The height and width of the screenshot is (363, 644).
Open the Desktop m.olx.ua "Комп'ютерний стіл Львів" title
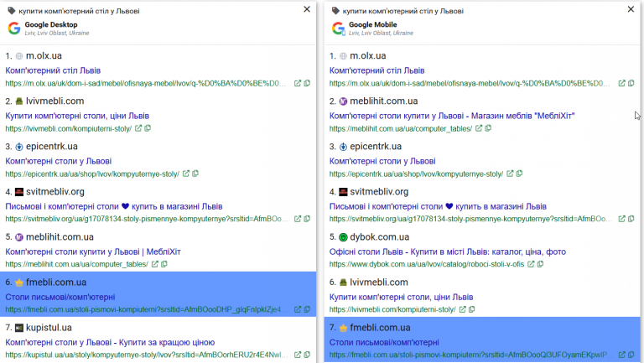[54, 70]
